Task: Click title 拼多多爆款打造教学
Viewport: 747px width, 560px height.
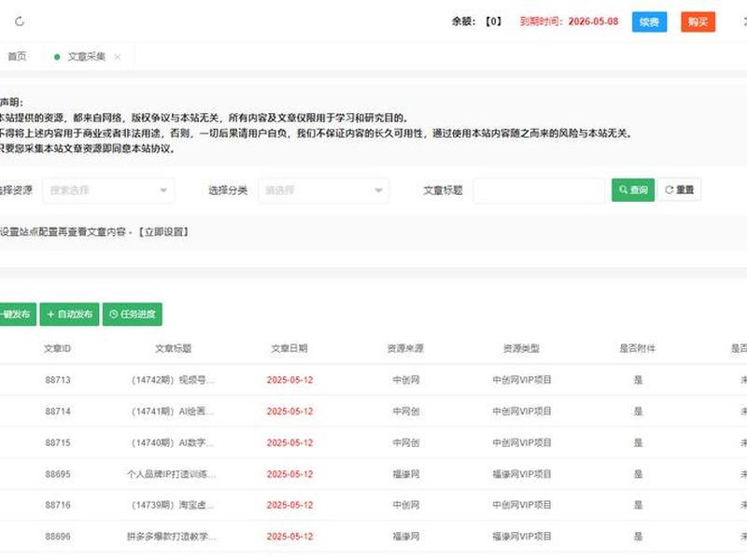Action: [x=172, y=537]
